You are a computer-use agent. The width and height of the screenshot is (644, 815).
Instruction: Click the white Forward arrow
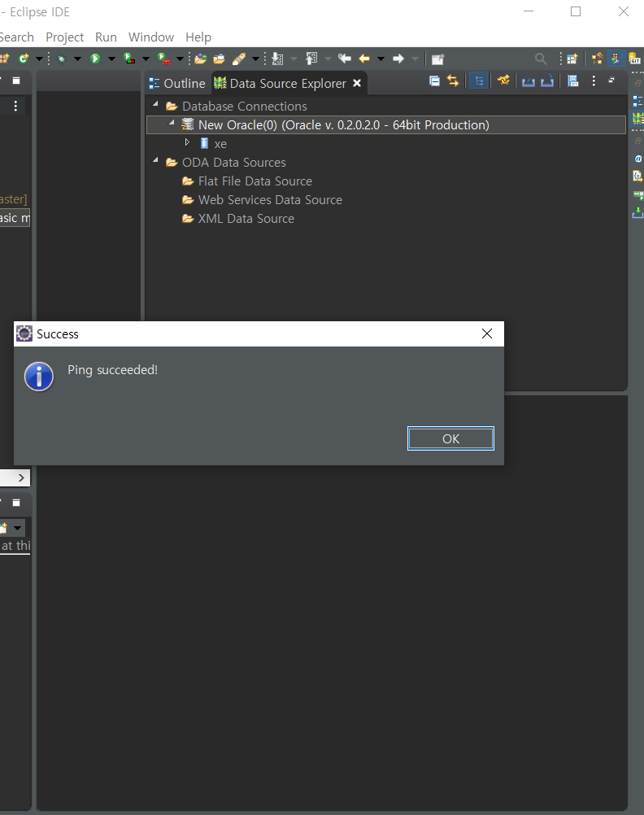[x=398, y=59]
